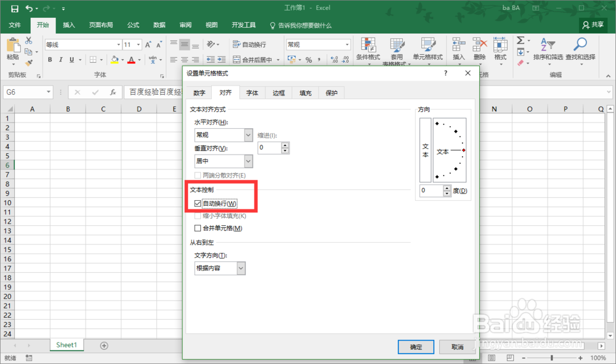Screen dimensions: 616x364
Task: Click the dialog help question mark
Action: pos(445,73)
